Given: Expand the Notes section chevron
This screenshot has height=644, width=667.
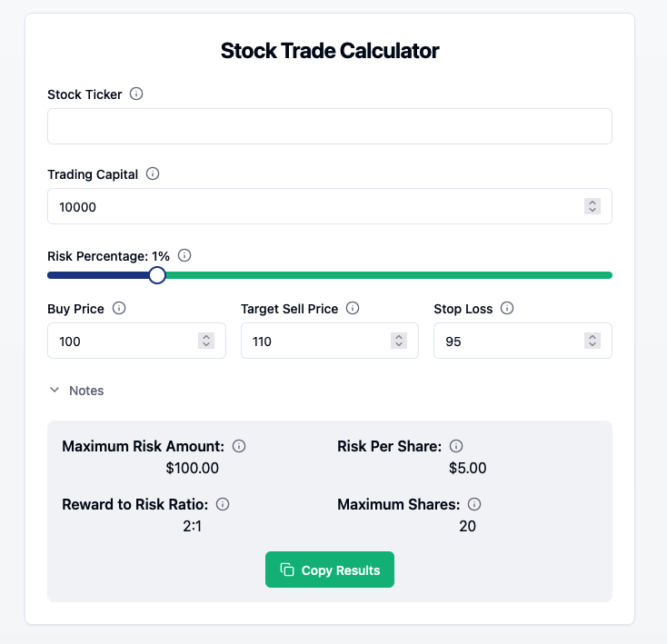Looking at the screenshot, I should tap(55, 390).
